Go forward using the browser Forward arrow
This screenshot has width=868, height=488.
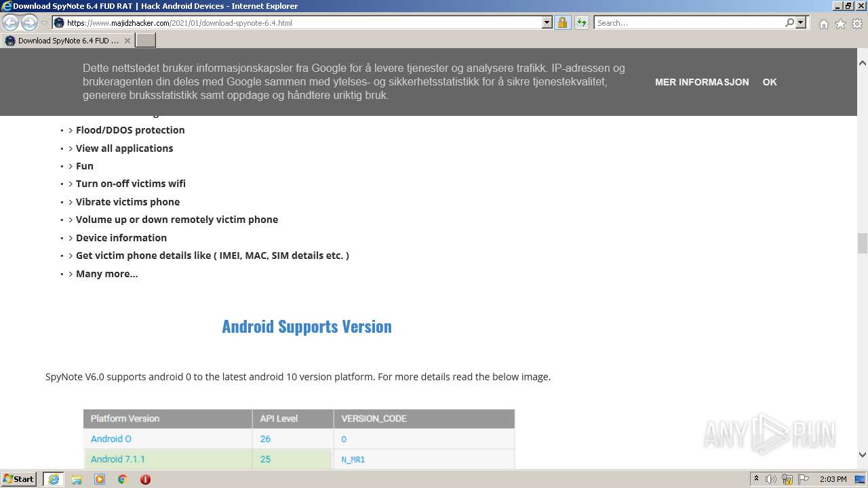(29, 23)
